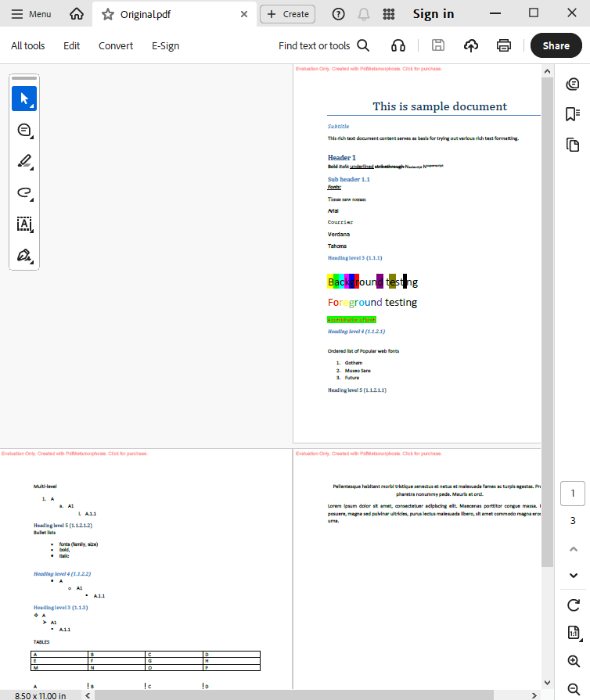Select the Add text box tool

(x=24, y=224)
